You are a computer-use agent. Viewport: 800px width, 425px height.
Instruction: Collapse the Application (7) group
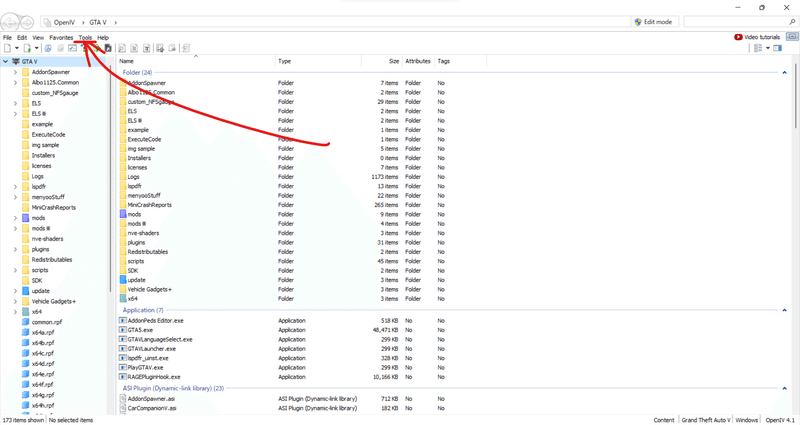pyautogui.click(x=784, y=310)
